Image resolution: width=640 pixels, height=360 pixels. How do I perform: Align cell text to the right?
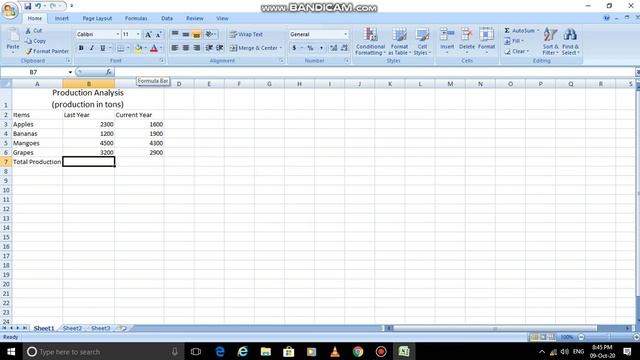pyautogui.click(x=197, y=48)
